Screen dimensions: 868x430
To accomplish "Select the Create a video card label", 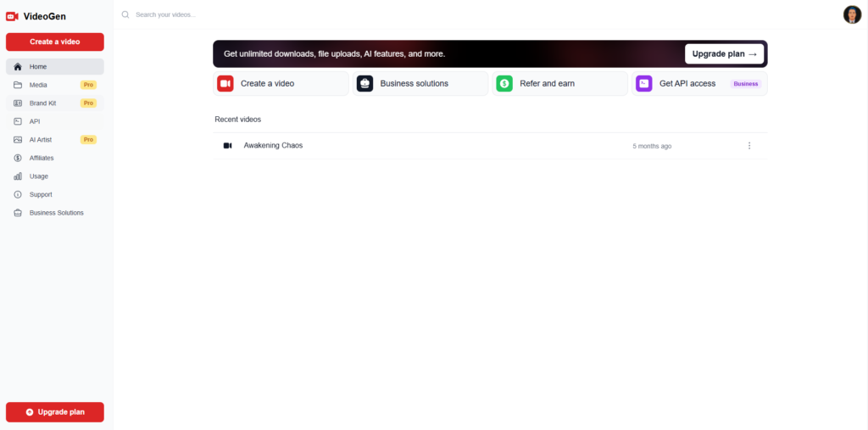I will pos(267,84).
